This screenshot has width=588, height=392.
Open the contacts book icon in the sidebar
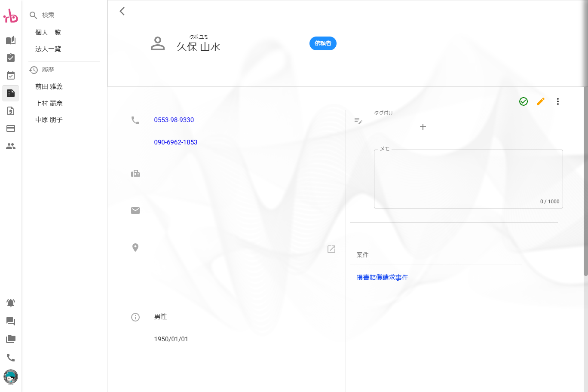click(x=10, y=40)
